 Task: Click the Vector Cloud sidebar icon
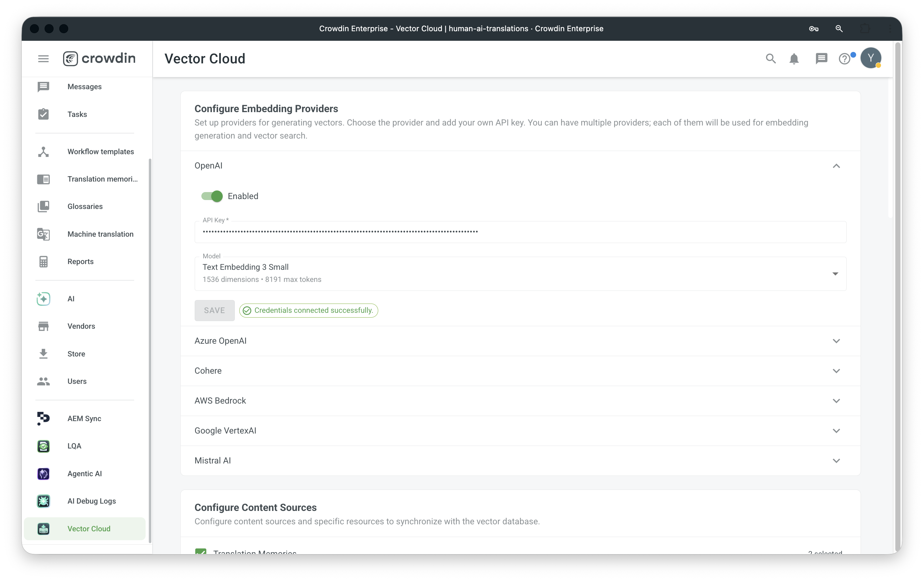pyautogui.click(x=43, y=529)
